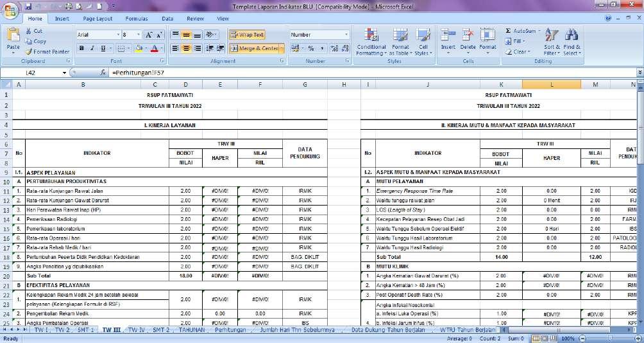644x343 pixels.
Task: Click the Delete cells icon
Action: [468, 35]
